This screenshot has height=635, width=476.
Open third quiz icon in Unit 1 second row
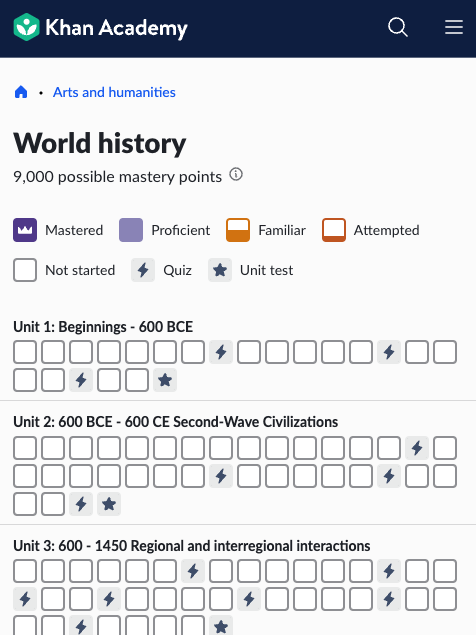point(81,380)
